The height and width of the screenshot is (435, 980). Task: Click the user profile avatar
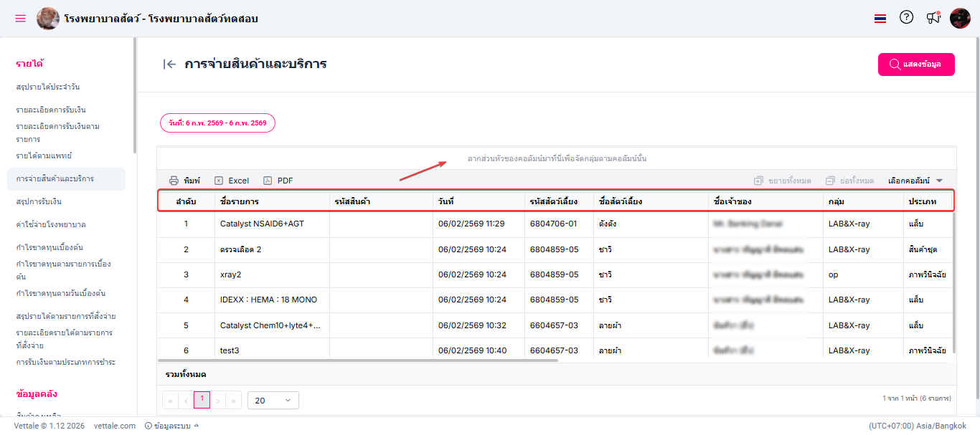960,18
